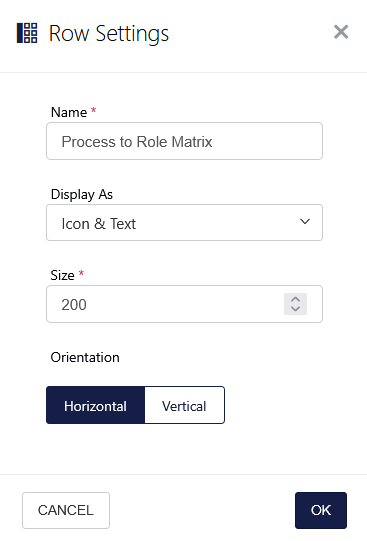Click the matrix grid icon beside Row Settings
The width and height of the screenshot is (367, 541).
(x=27, y=33)
